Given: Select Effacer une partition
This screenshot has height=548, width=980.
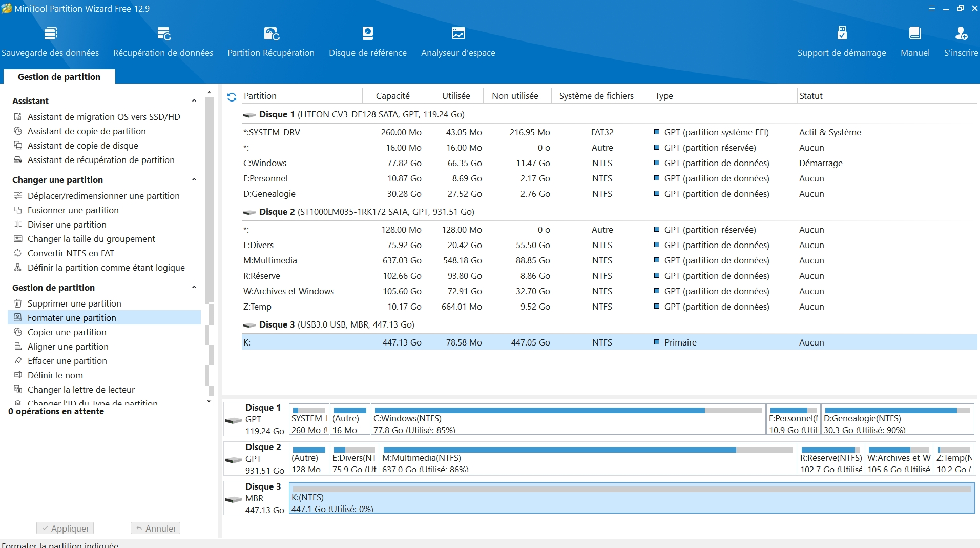Looking at the screenshot, I should [x=67, y=361].
